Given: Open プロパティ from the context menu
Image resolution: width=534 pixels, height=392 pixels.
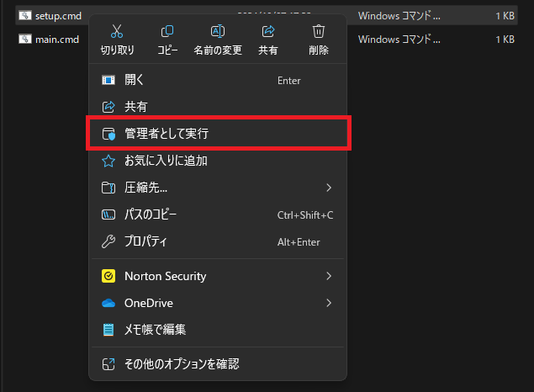Looking at the screenshot, I should coord(145,241).
